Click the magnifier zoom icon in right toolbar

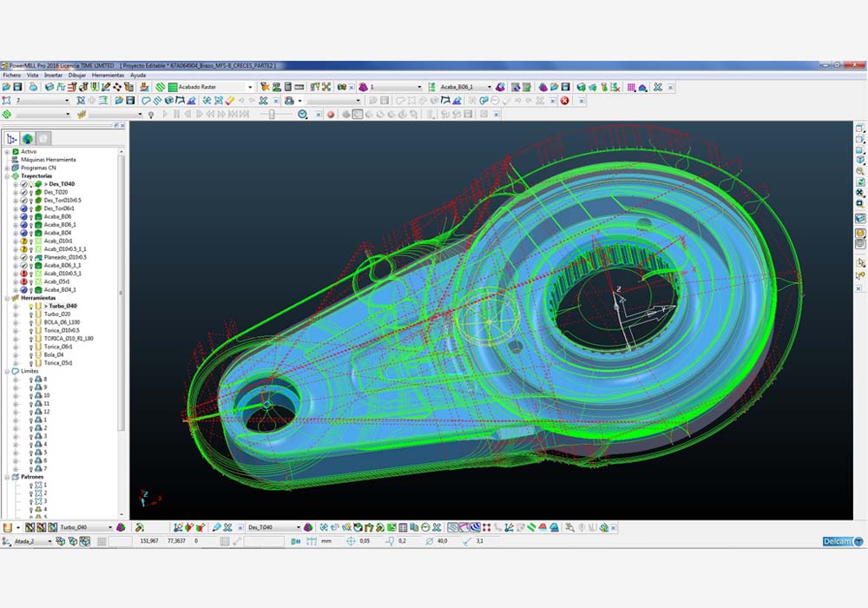[x=860, y=171]
